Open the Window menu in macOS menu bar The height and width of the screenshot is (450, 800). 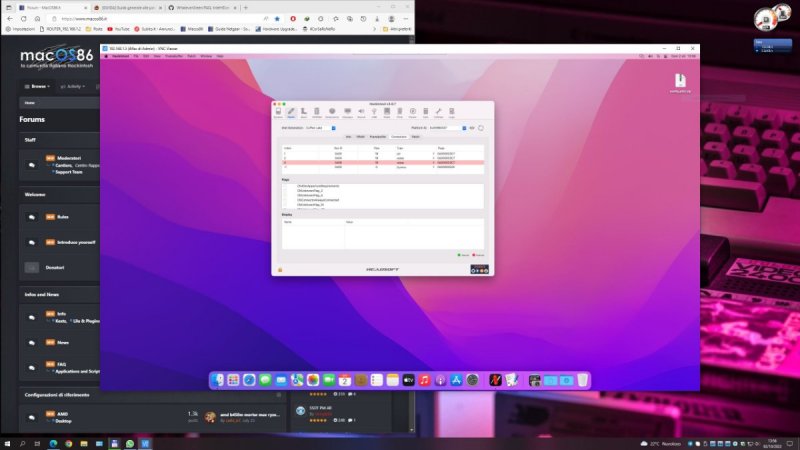(x=206, y=56)
